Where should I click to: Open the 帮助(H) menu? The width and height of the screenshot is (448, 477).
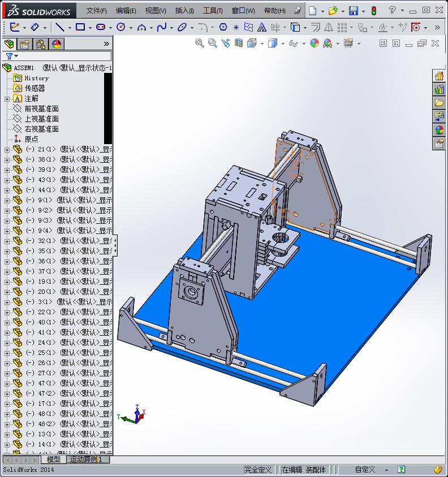coord(275,11)
